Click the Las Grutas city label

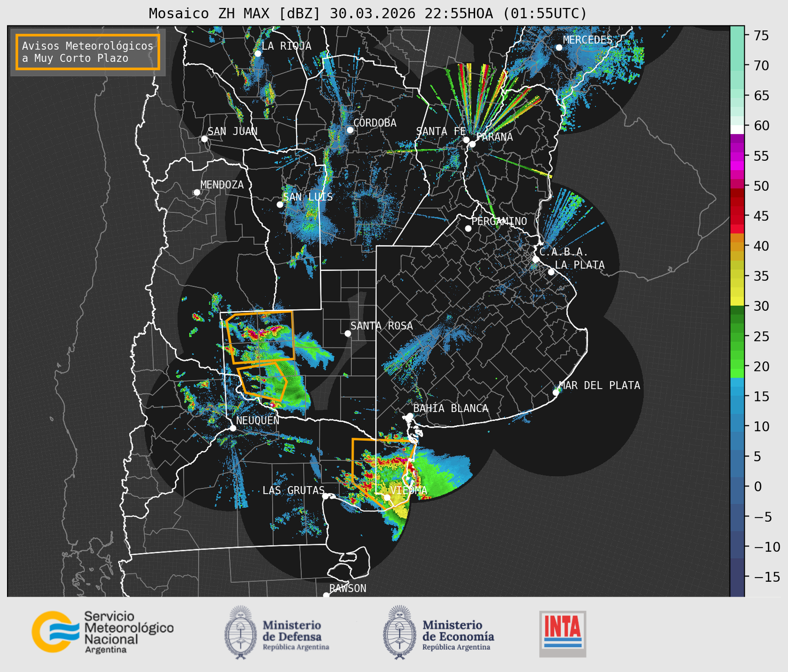click(x=293, y=490)
